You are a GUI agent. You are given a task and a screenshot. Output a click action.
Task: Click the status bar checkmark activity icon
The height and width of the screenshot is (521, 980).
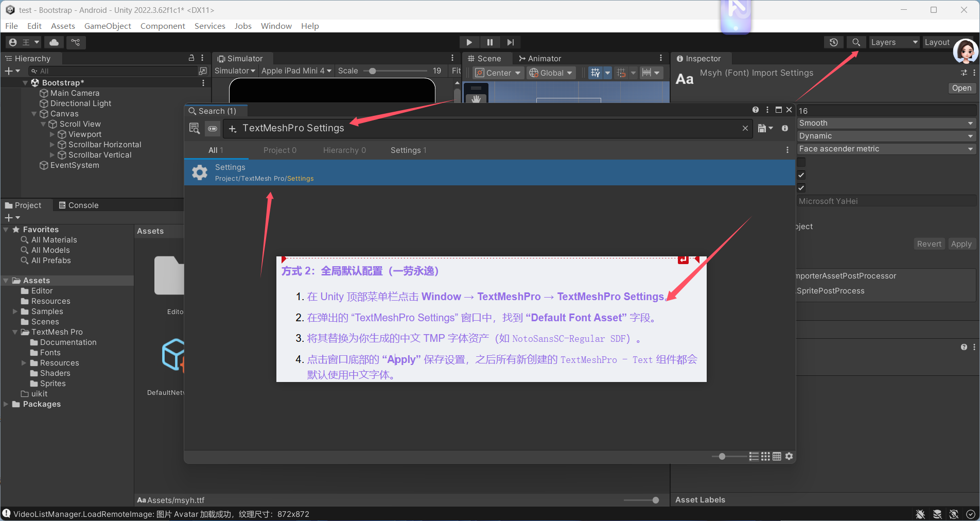coord(971,514)
